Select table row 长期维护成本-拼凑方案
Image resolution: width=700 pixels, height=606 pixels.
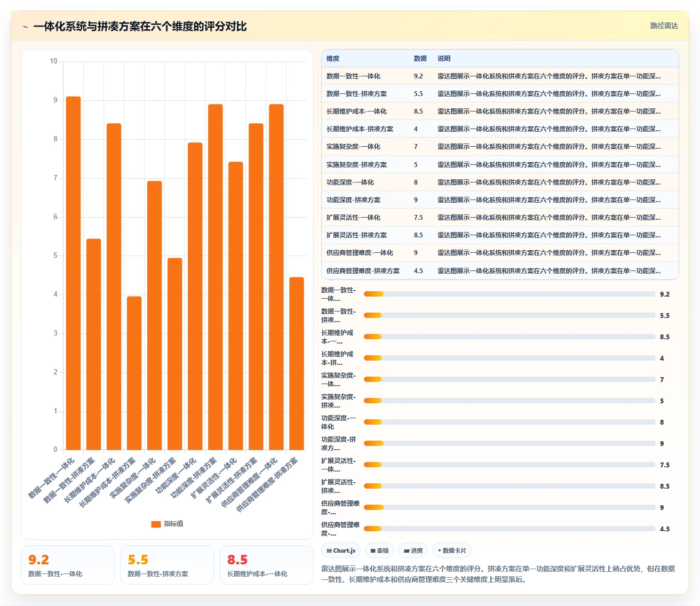[x=500, y=129]
